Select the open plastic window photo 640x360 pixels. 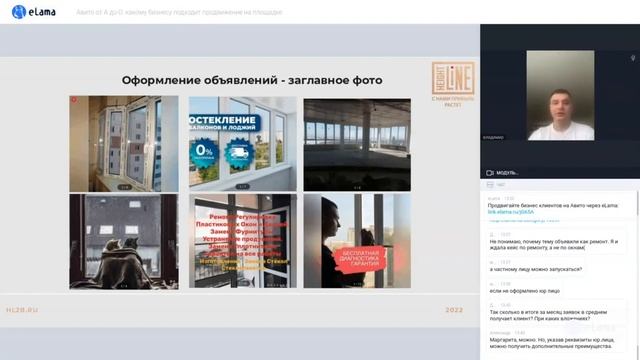point(124,144)
